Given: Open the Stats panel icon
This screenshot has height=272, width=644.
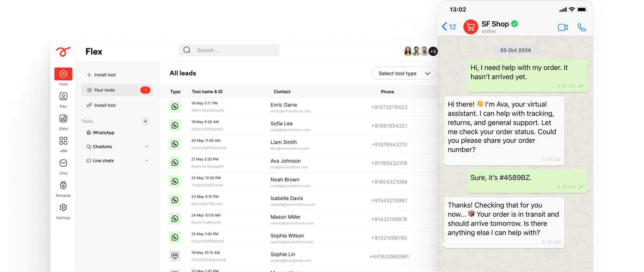Looking at the screenshot, I should [x=63, y=119].
